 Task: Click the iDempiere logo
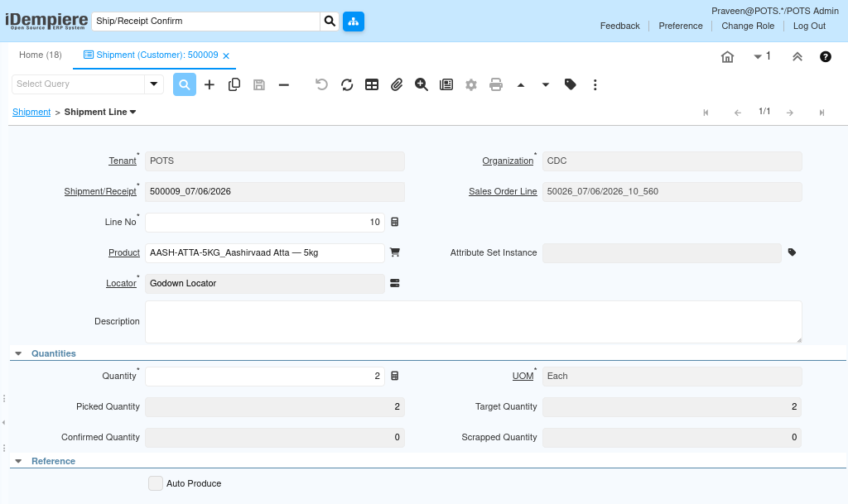[46, 21]
